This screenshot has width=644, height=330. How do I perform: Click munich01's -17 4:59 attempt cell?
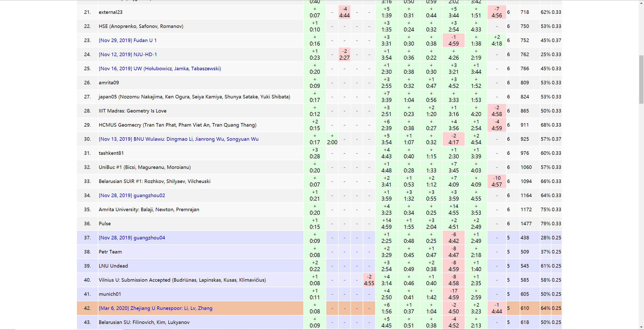coord(454,294)
